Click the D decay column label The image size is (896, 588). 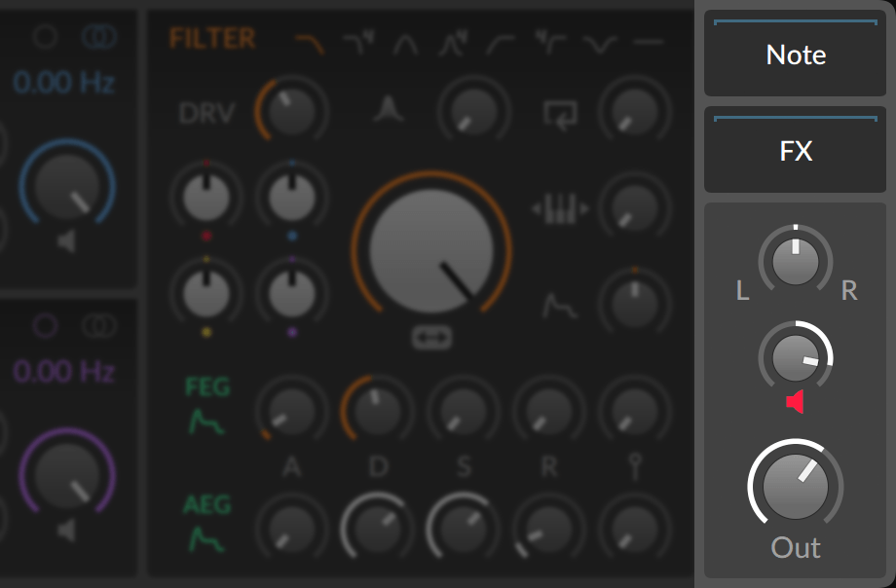378,467
